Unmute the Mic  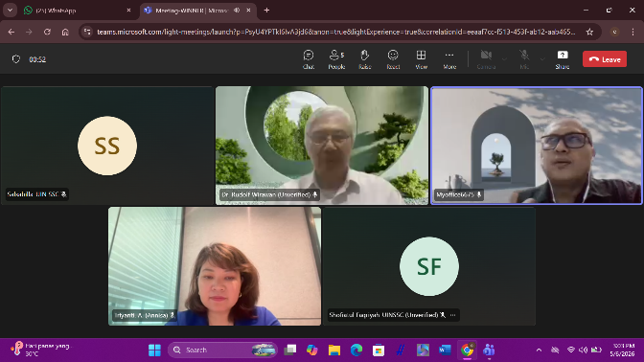pyautogui.click(x=524, y=59)
